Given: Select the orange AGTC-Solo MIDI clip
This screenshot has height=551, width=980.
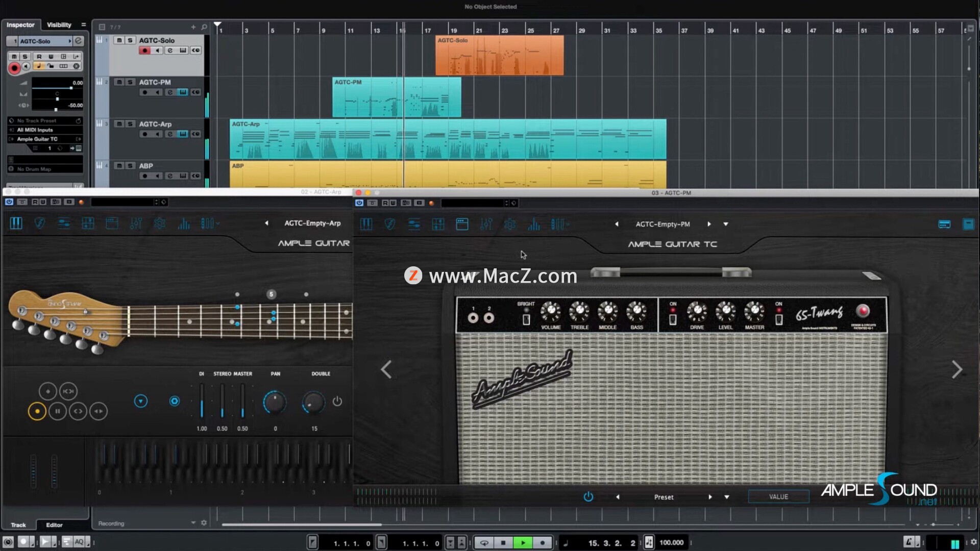Looking at the screenshot, I should point(499,56).
